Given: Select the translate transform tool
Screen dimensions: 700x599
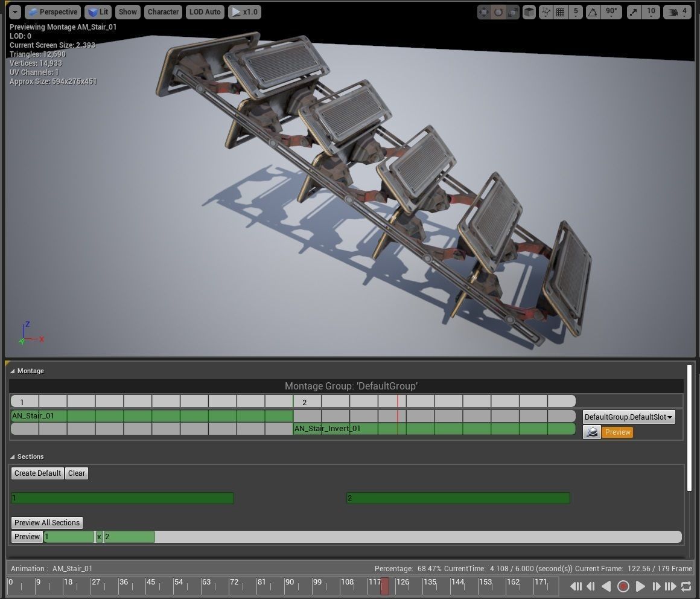Looking at the screenshot, I should [x=483, y=12].
